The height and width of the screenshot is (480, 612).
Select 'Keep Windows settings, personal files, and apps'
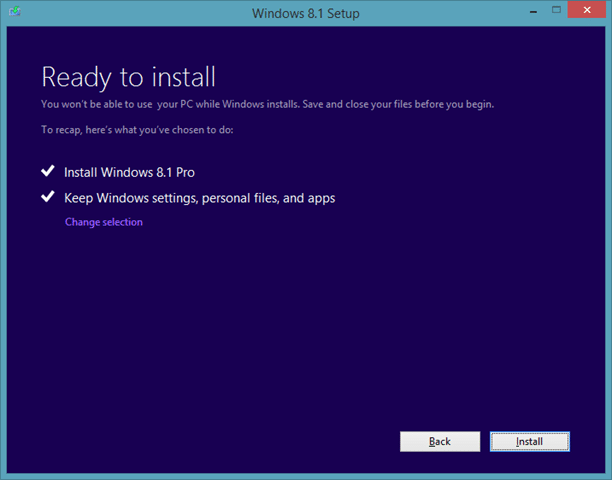tap(199, 198)
